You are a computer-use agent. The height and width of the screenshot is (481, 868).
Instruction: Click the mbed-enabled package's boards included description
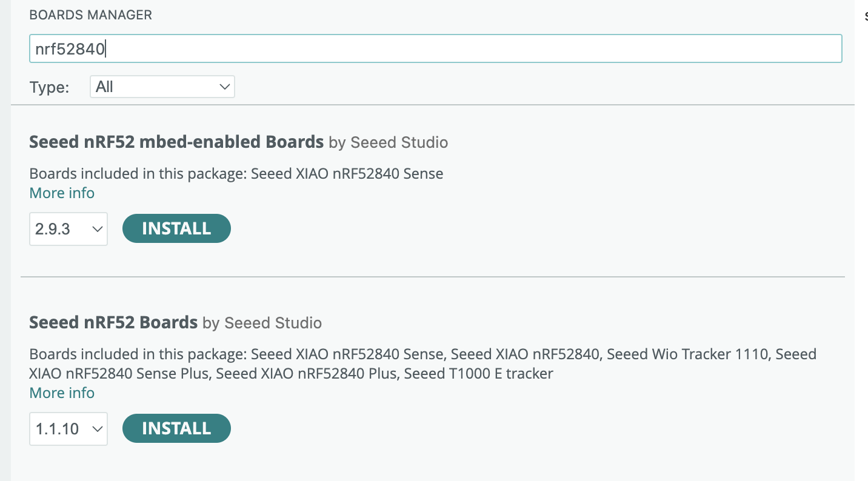pos(236,174)
